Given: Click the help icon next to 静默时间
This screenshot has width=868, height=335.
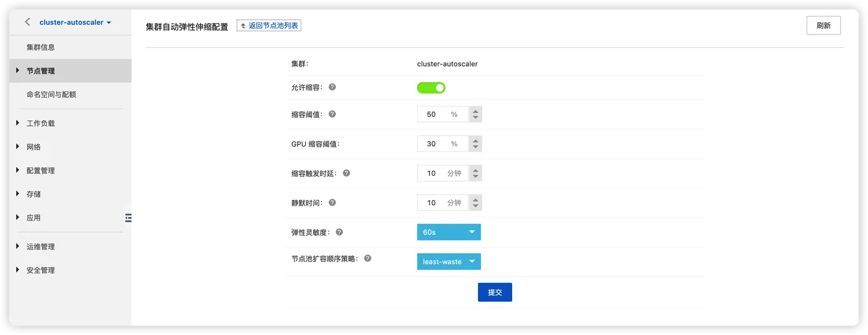Looking at the screenshot, I should [x=332, y=202].
